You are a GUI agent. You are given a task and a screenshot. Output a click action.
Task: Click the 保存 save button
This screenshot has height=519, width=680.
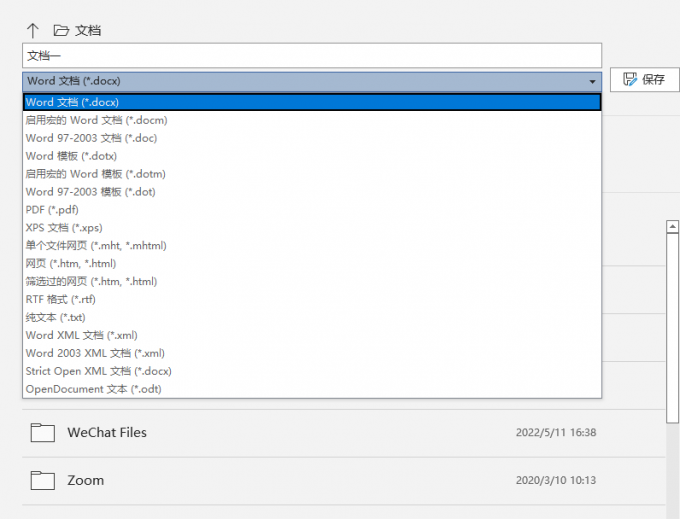click(x=644, y=80)
